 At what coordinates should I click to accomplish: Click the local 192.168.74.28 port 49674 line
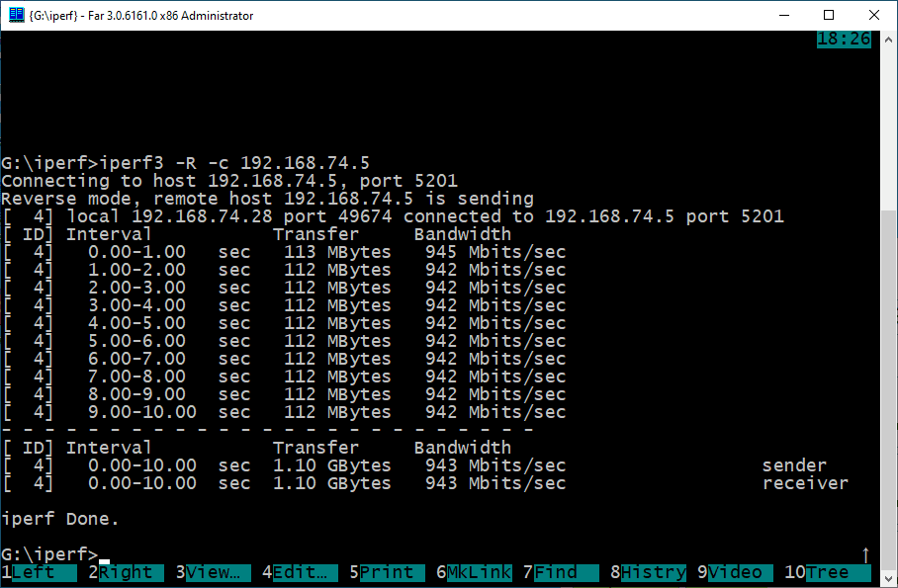(x=393, y=216)
